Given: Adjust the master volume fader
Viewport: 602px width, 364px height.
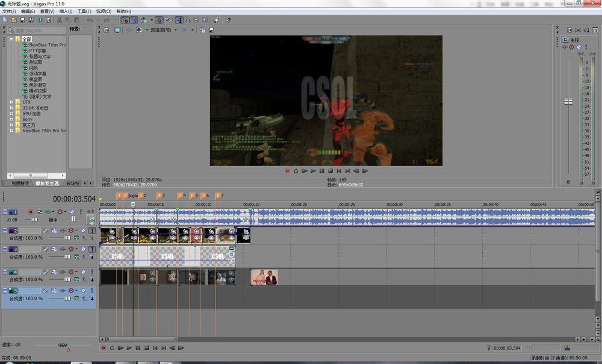Looking at the screenshot, I should point(568,101).
